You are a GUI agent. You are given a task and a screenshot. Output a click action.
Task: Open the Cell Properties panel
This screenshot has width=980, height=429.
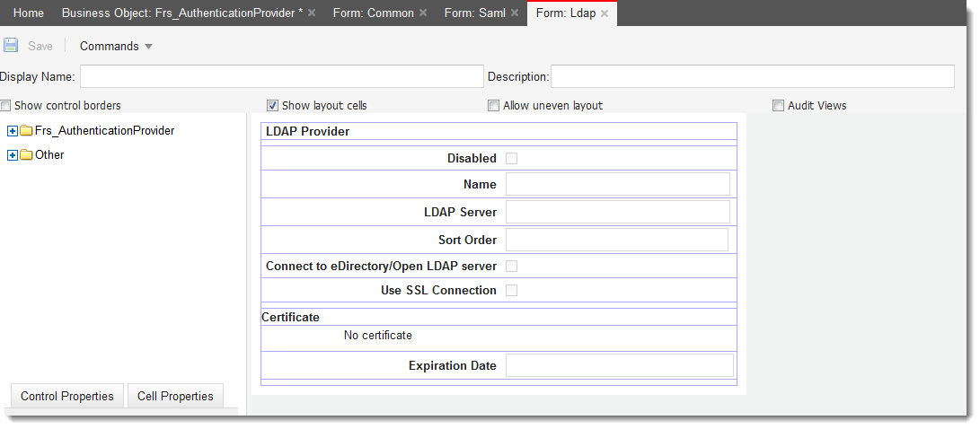tap(176, 397)
